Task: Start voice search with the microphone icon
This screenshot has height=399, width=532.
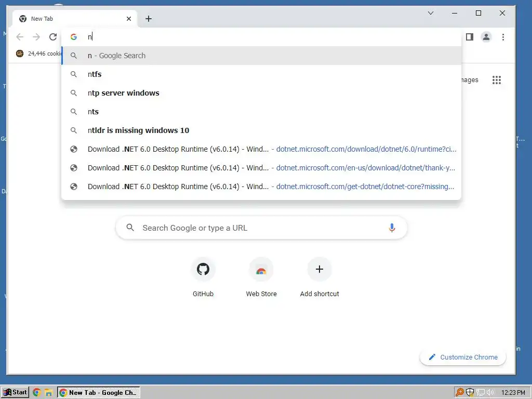Action: tap(392, 228)
